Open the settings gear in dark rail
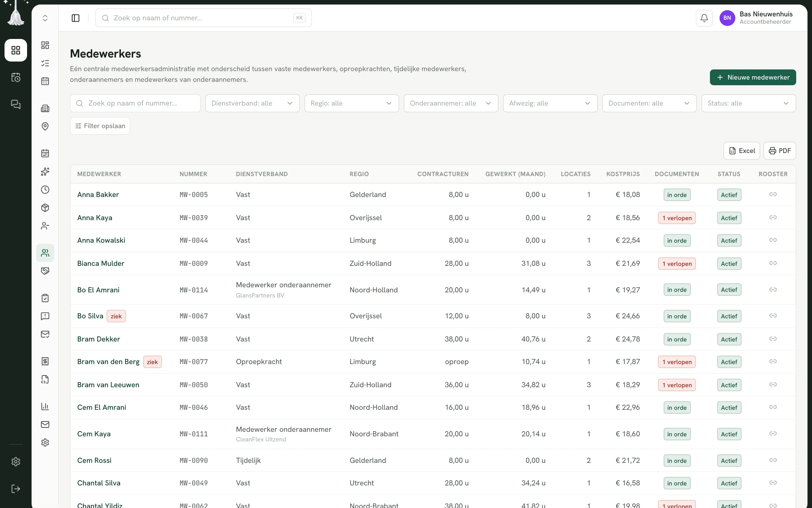Screen dimensions: 812x508 click(16, 462)
